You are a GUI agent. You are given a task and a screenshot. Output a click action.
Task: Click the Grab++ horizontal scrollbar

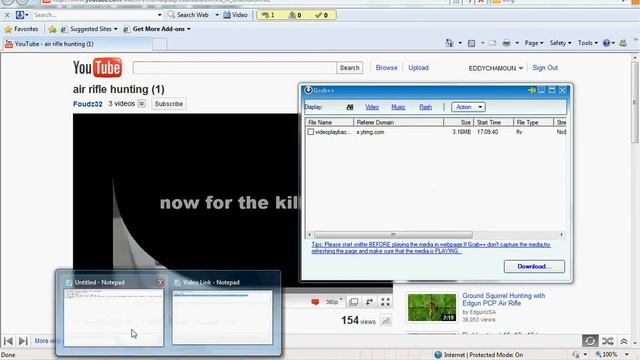tap(393, 235)
